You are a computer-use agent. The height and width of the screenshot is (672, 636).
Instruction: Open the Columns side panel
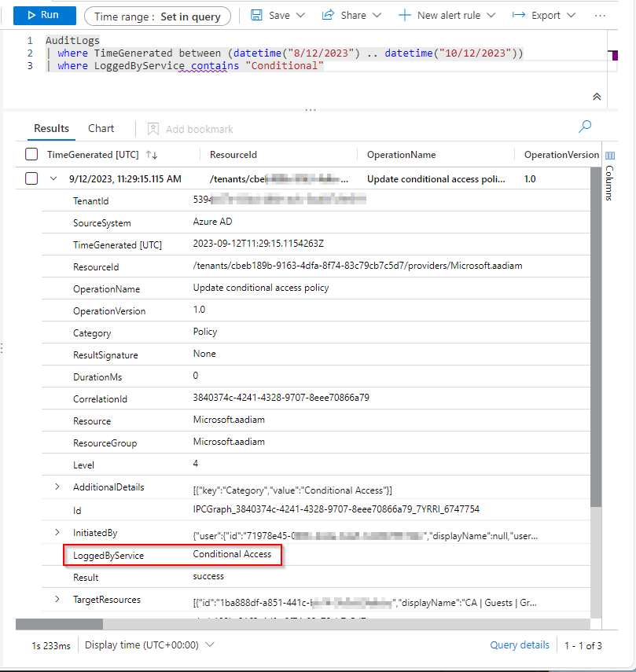609,177
